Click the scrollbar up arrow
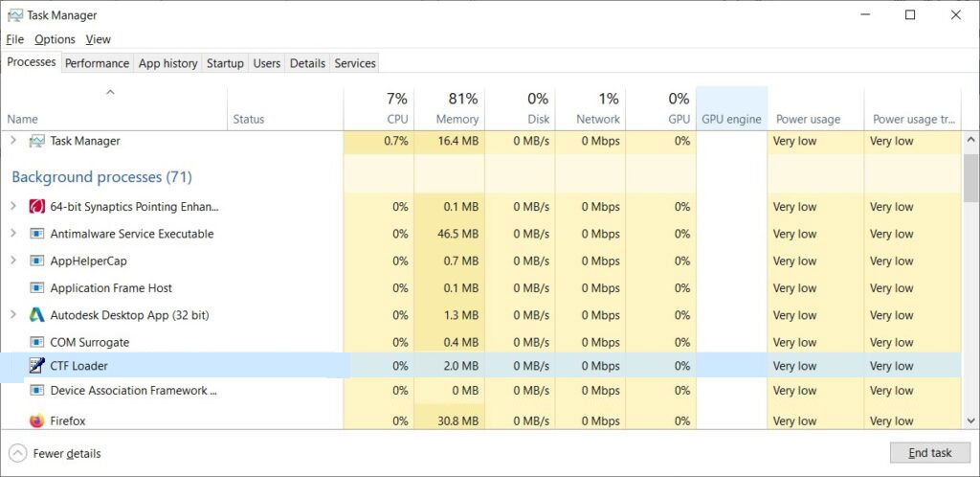Image resolution: width=980 pixels, height=477 pixels. point(970,140)
